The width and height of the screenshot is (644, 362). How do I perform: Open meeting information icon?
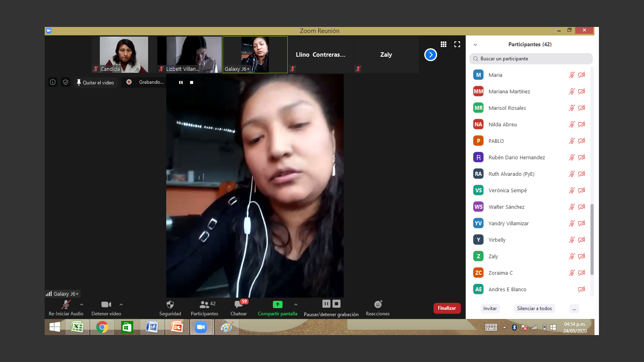(x=53, y=82)
